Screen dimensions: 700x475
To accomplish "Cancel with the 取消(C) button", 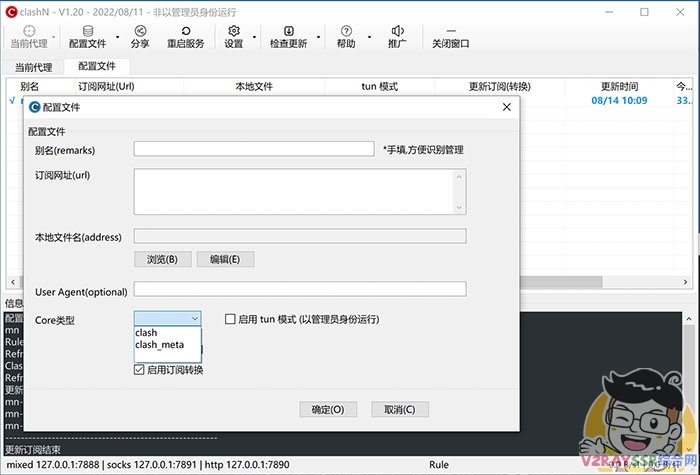I will [400, 409].
